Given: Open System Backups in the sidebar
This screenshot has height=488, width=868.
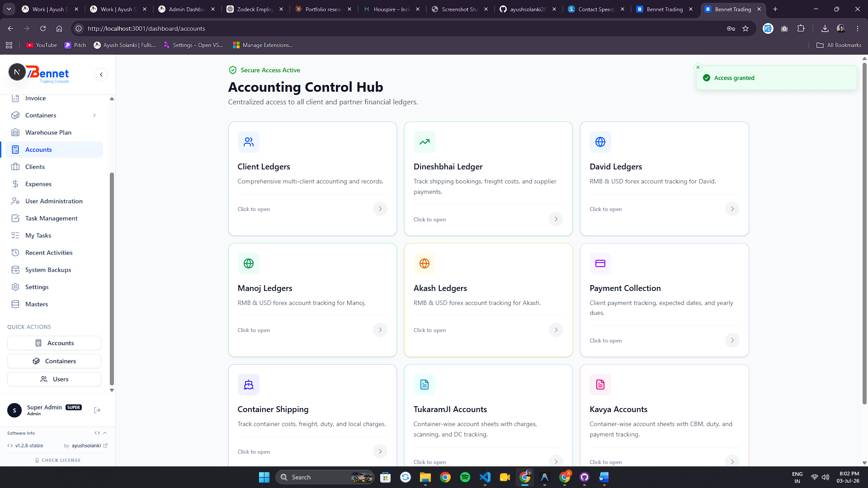Looking at the screenshot, I should pos(54,270).
